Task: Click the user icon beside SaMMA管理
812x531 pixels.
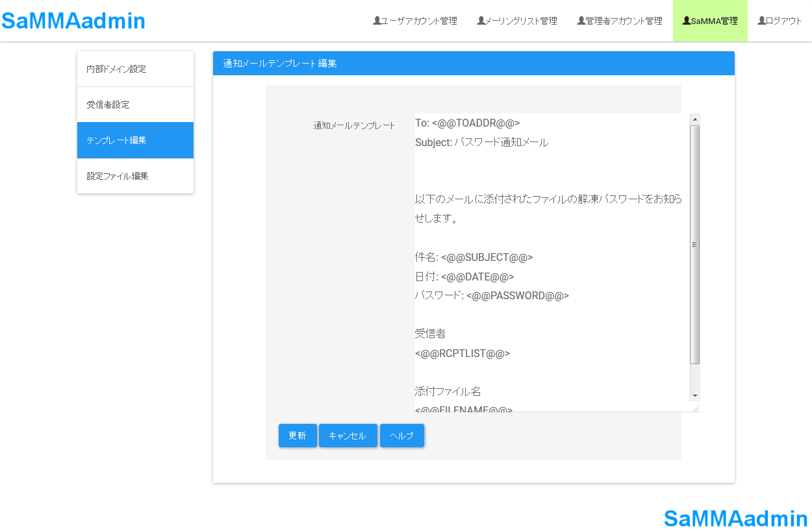Action: tap(686, 21)
